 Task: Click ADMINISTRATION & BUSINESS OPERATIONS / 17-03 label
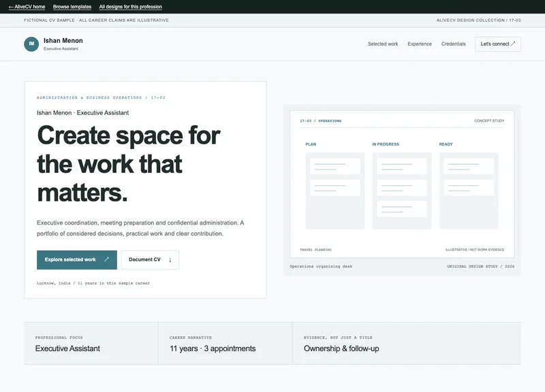(101, 97)
